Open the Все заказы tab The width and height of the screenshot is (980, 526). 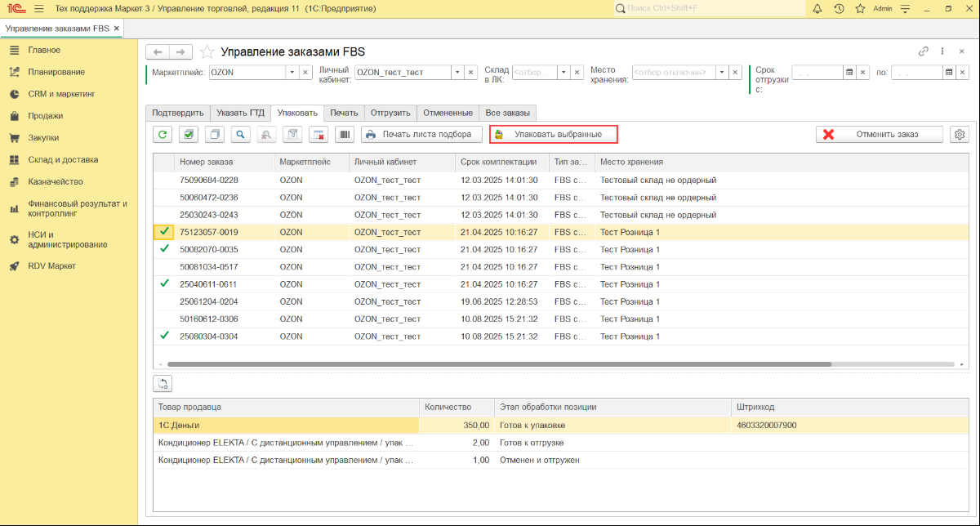coord(507,113)
